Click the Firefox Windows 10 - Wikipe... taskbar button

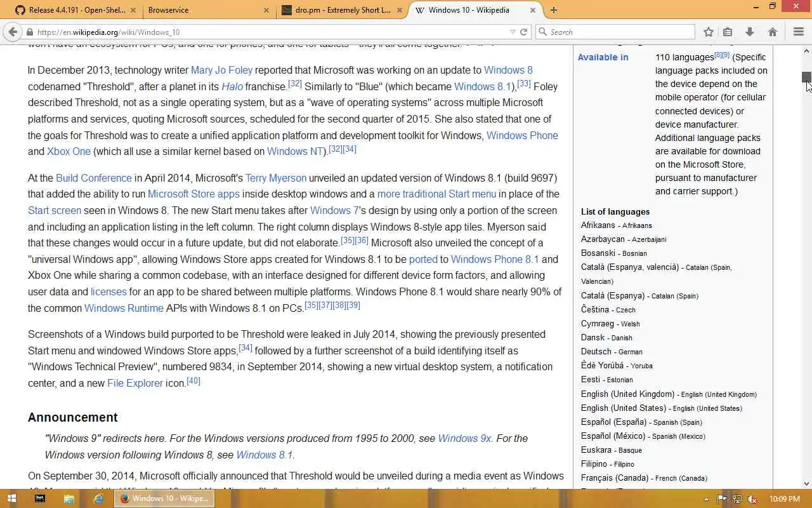[x=164, y=498]
